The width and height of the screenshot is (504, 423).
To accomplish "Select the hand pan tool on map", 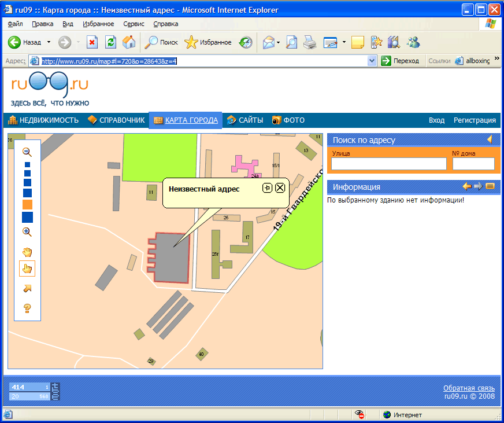I will [x=27, y=252].
